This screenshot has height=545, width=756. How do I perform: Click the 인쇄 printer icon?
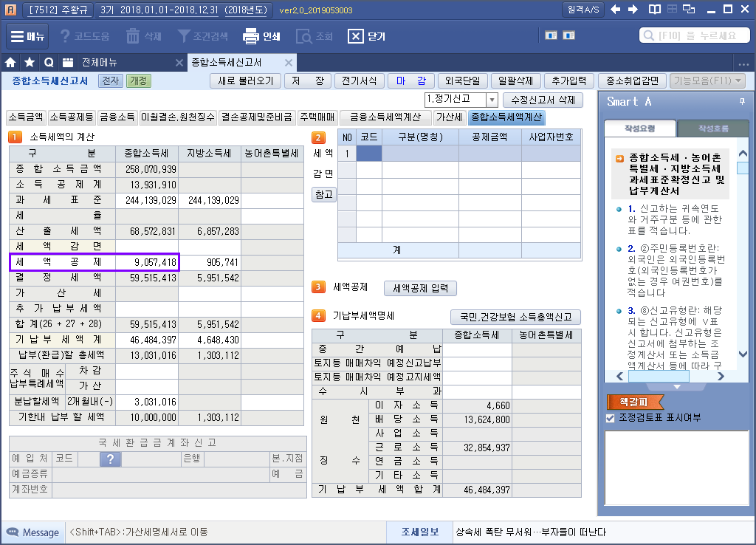251,36
